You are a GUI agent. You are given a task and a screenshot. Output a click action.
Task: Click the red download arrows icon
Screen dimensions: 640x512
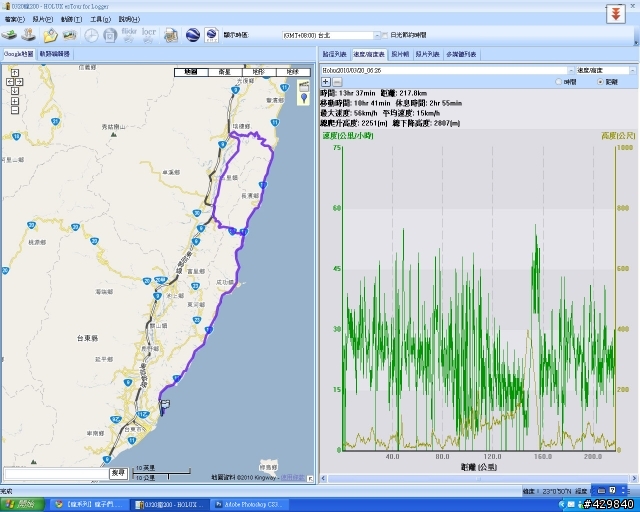[618, 14]
